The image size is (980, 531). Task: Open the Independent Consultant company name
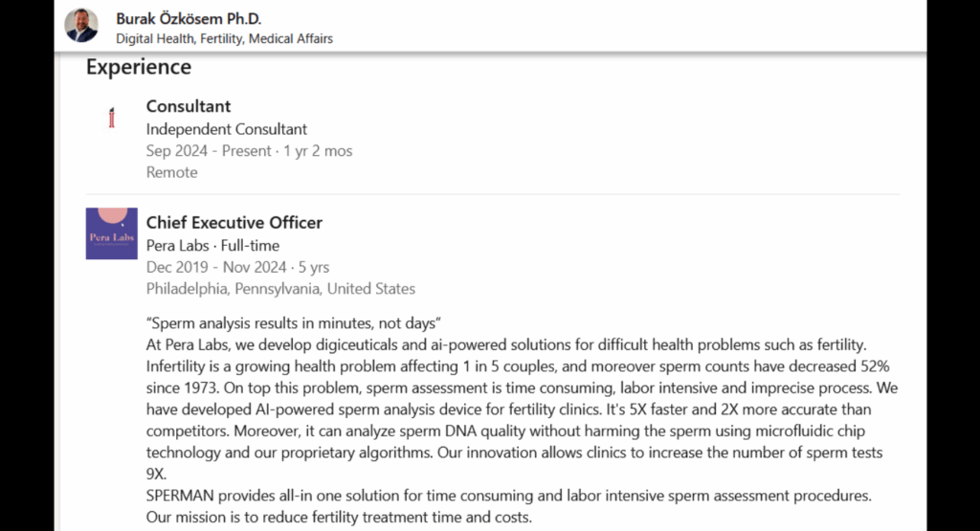227,129
